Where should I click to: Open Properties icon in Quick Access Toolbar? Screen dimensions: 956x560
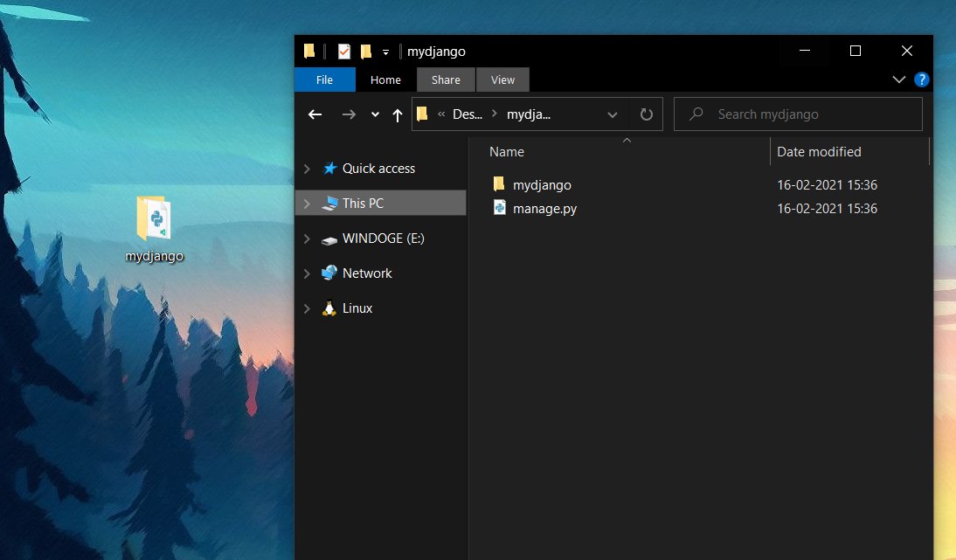(x=343, y=51)
